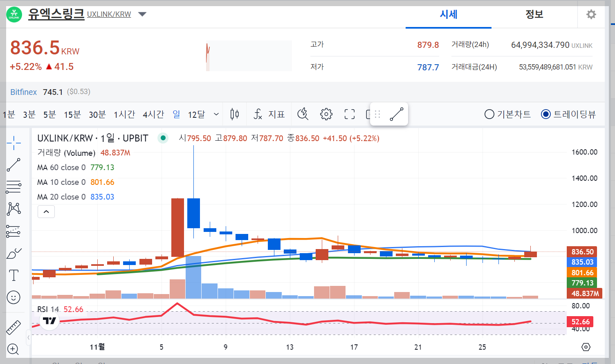
Task: Open the 지표 indicators menu
Action: click(269, 114)
